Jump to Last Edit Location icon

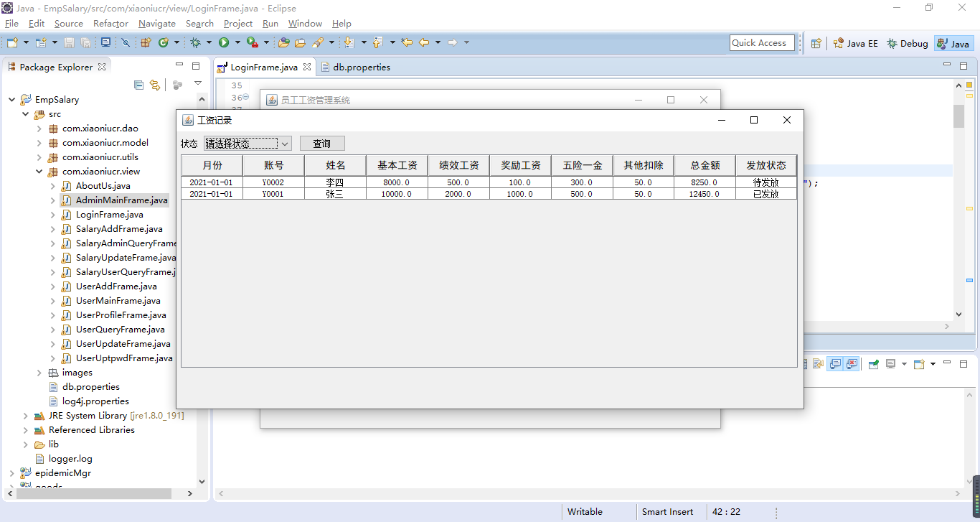point(407,42)
